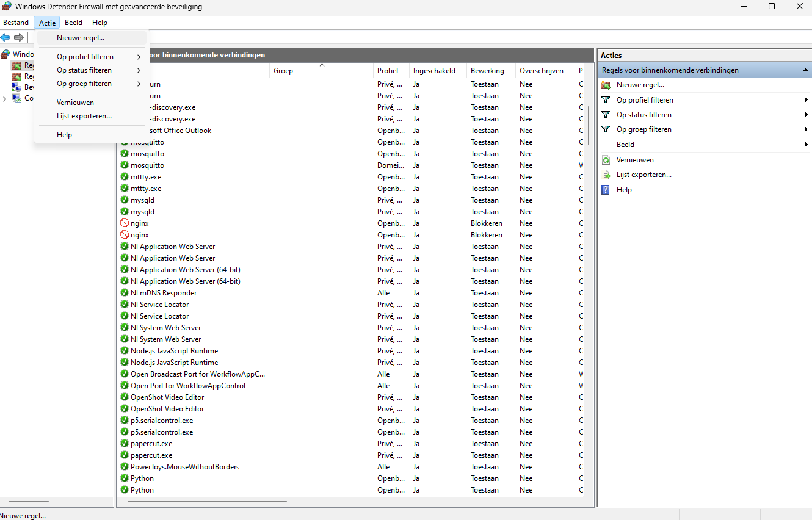Click Lijst exporteren... in the Actie menu

tap(84, 116)
